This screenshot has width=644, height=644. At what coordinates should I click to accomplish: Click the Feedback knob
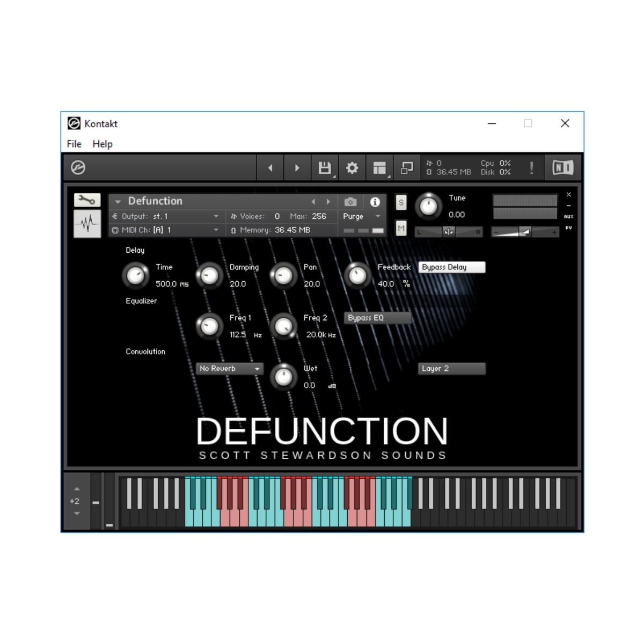357,276
